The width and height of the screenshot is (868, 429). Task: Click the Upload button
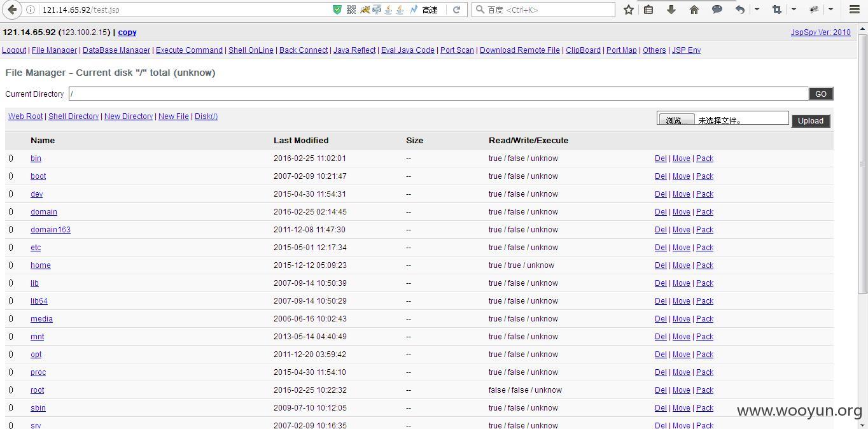coord(811,121)
